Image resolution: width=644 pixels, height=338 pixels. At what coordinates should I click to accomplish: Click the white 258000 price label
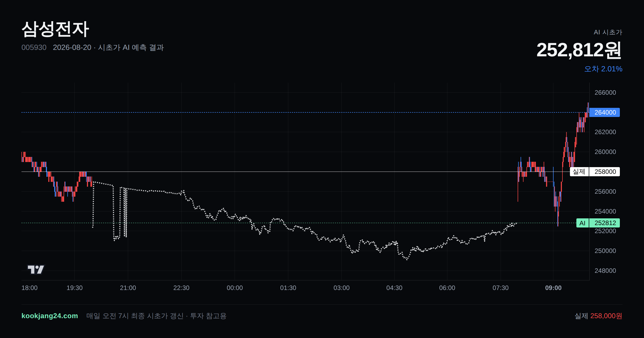coord(605,172)
